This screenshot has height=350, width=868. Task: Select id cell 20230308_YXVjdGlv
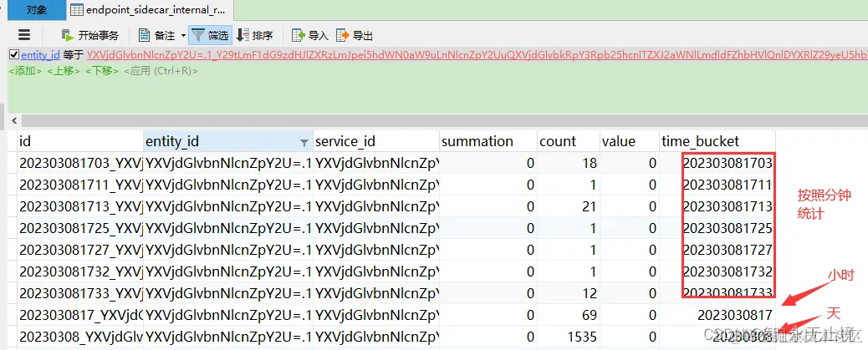(80, 337)
